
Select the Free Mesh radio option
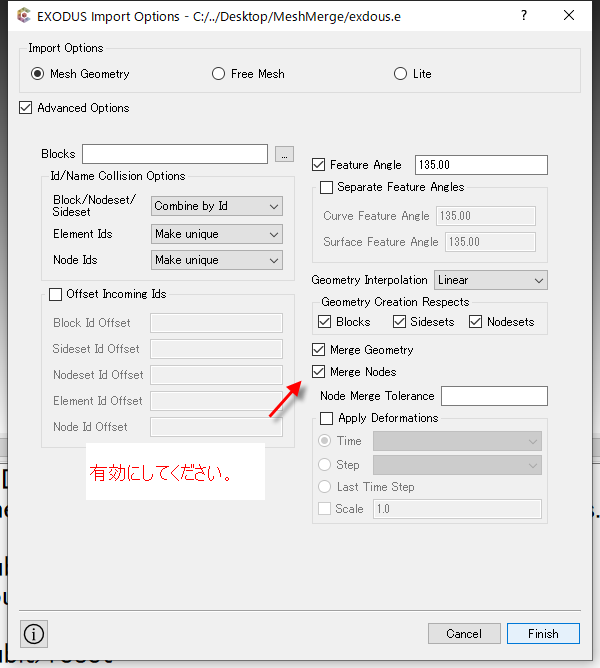point(218,74)
